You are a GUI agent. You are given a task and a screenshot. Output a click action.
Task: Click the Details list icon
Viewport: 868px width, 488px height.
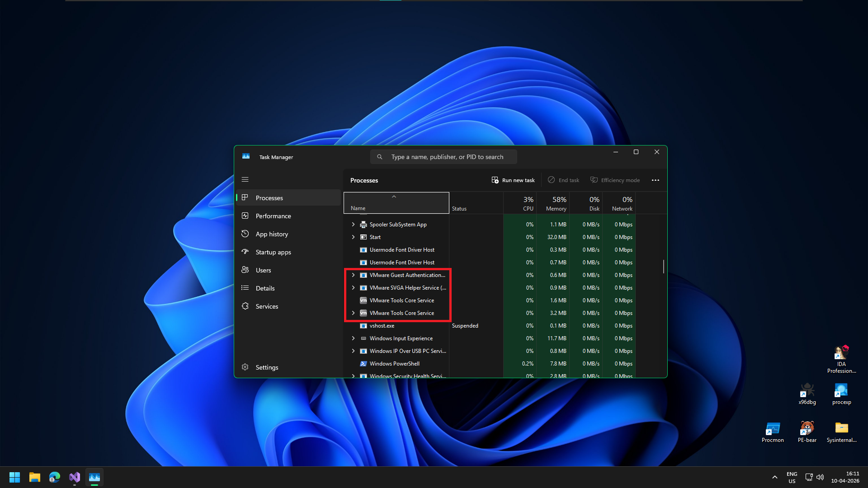click(x=245, y=288)
